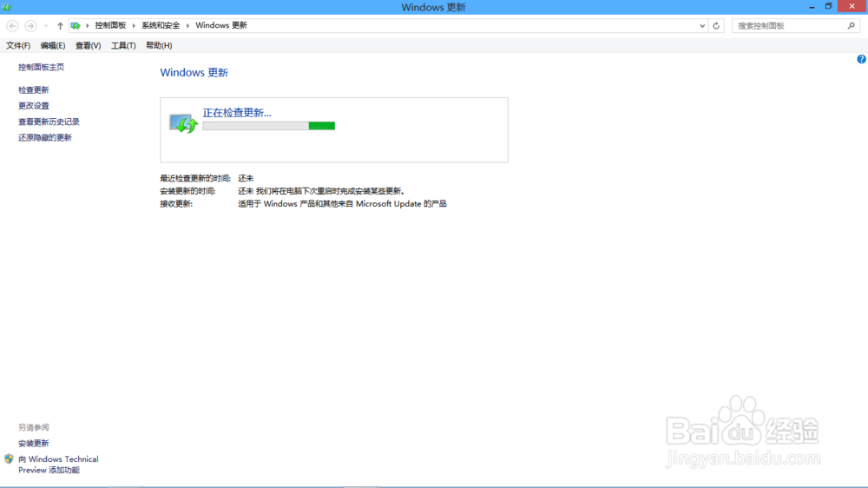Open 向 Windows Technical Preview 添加功能
868x488 pixels.
pyautogui.click(x=58, y=465)
